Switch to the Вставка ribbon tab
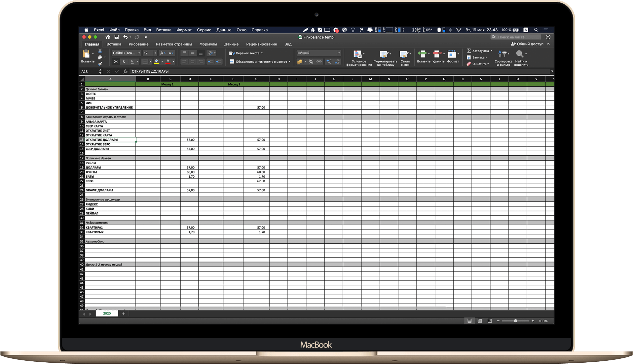The image size is (633, 364). point(114,44)
